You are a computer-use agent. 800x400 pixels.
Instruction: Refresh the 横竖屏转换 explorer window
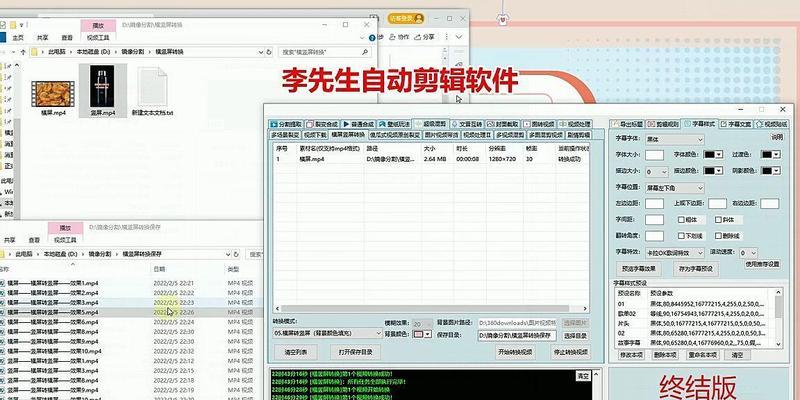(269, 52)
